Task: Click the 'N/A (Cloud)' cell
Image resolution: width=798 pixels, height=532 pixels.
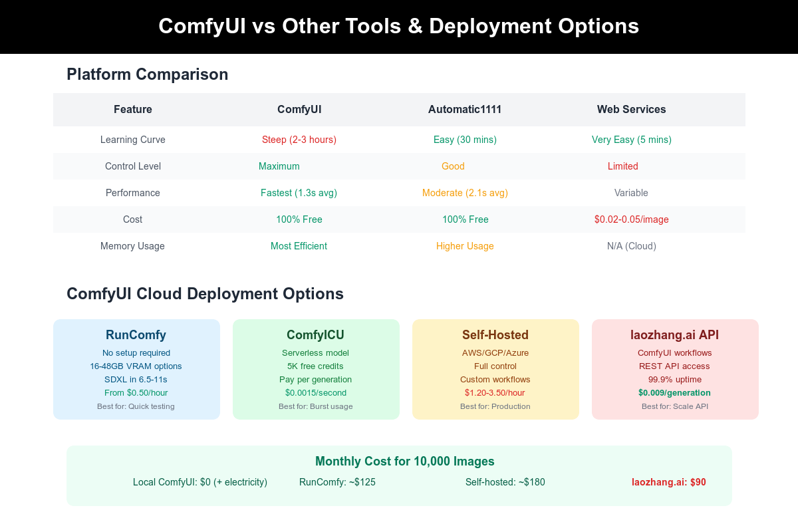Action: coord(632,246)
